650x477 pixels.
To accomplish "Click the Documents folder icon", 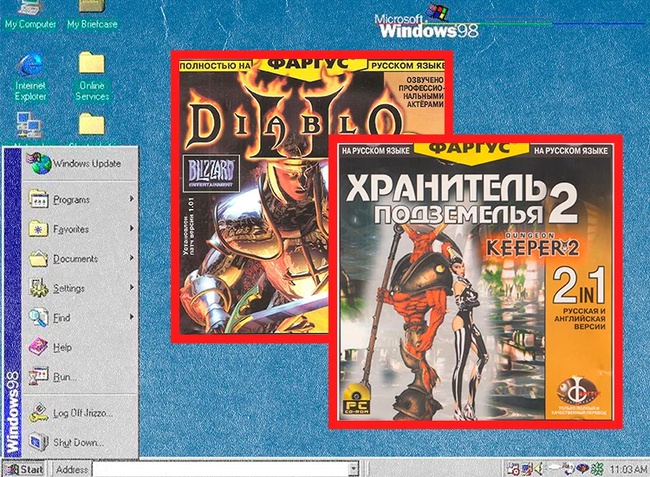I will coord(39,259).
